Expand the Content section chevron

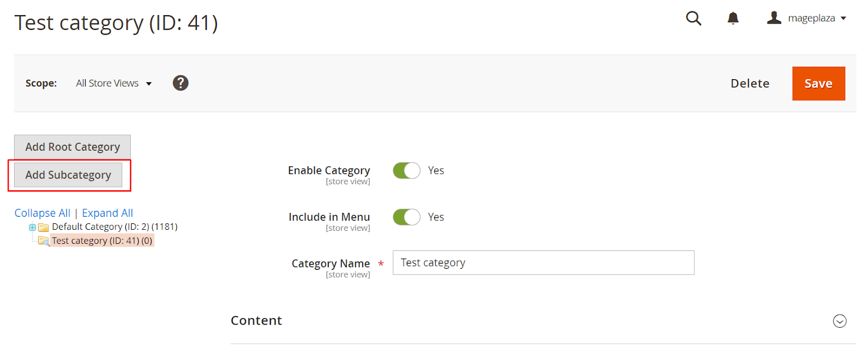(x=840, y=321)
